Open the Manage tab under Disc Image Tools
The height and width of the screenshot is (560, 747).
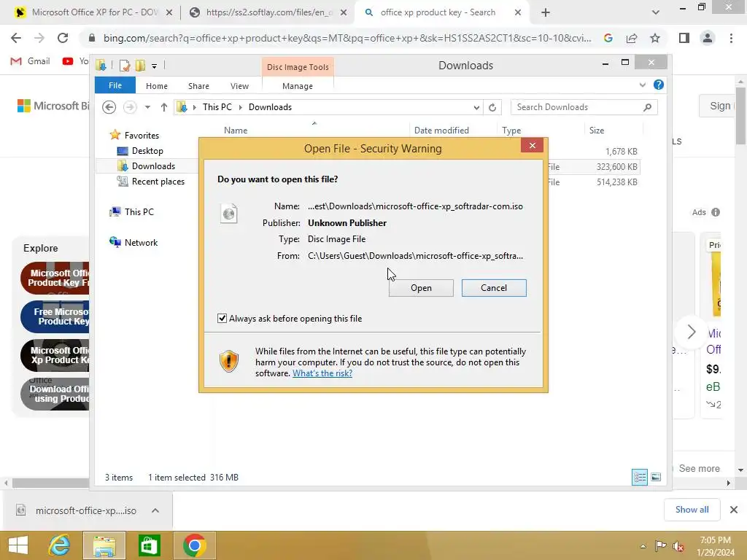[298, 86]
